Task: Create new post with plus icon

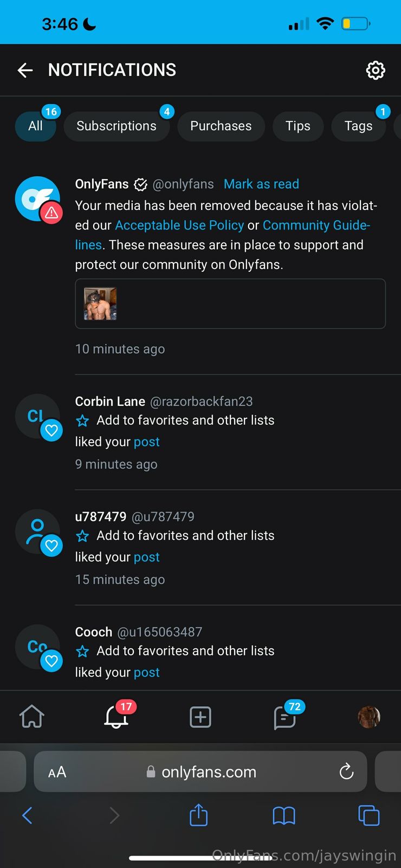Action: click(200, 717)
